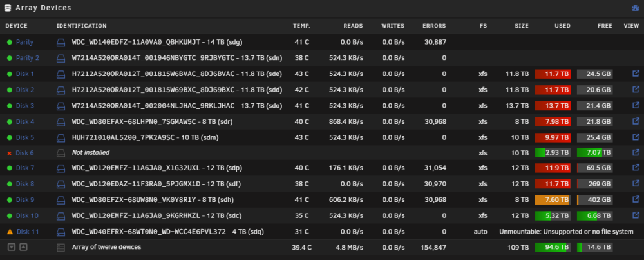Open the Disk 7 device link
The width and height of the screenshot is (644, 260).
click(x=25, y=168)
